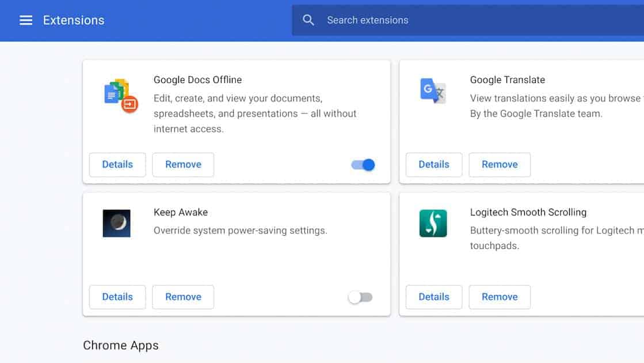Click the Logitech Smooth Scrolling icon

(x=433, y=223)
